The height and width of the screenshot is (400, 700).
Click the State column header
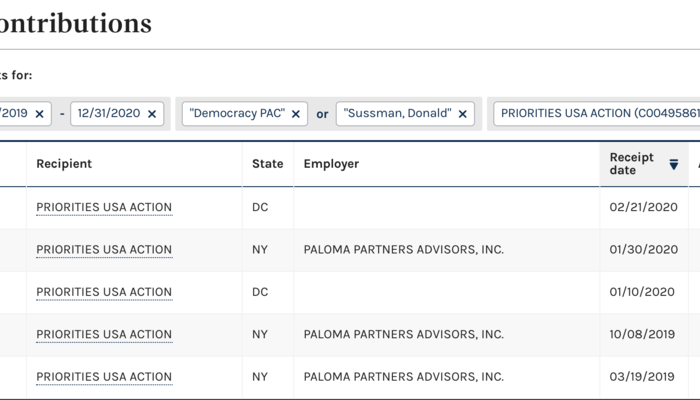267,164
